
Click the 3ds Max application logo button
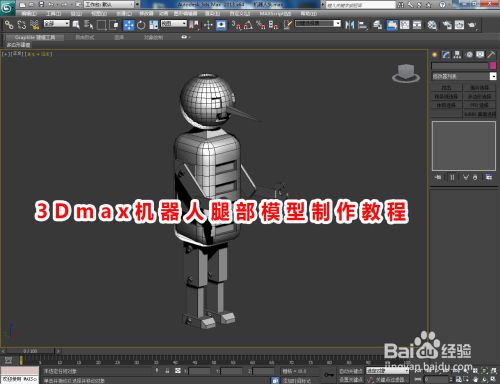pyautogui.click(x=7, y=7)
